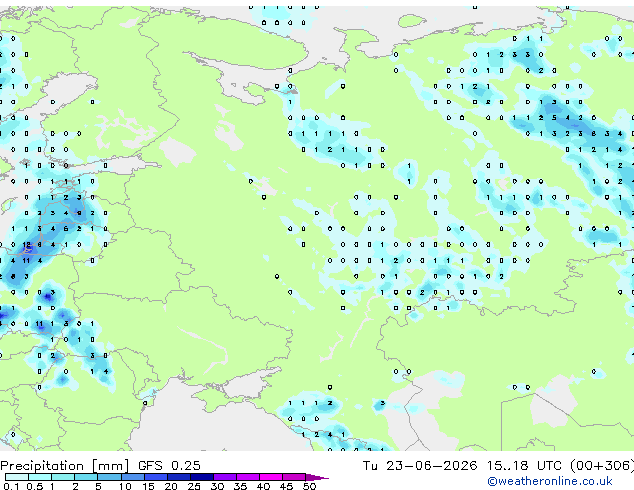Click the '50' legend scale label
634x490 pixels.
coord(309,486)
